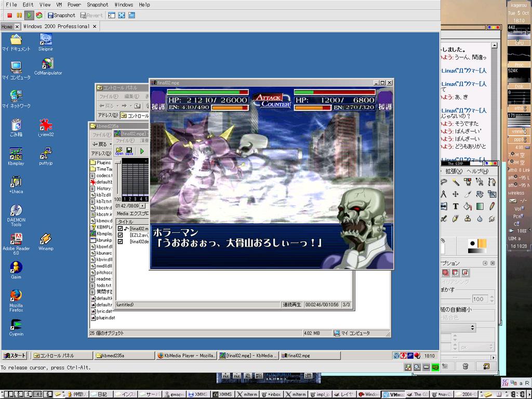Select the GIMP Paths tool
Screen dimensions: 532x399
pos(491,182)
